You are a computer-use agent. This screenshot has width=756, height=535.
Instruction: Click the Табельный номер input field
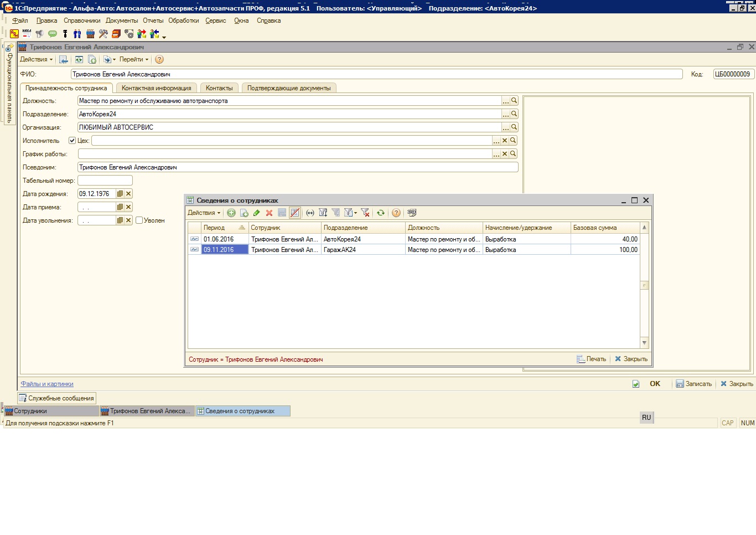105,181
